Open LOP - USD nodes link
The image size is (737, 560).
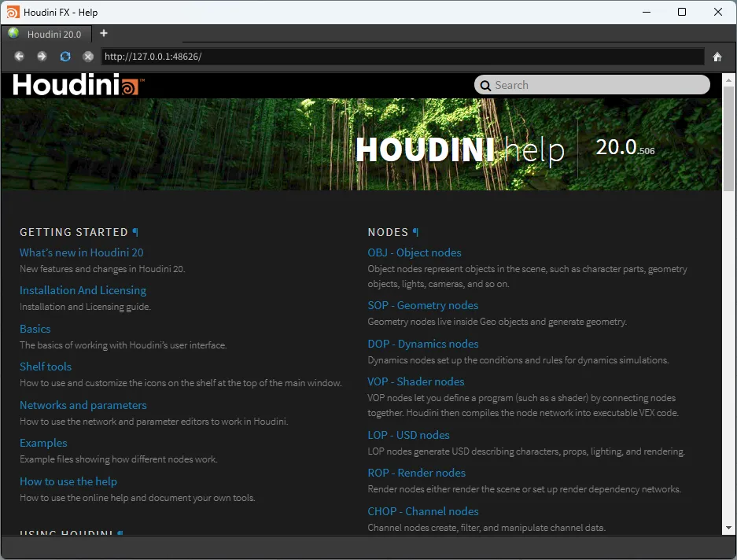(x=408, y=435)
